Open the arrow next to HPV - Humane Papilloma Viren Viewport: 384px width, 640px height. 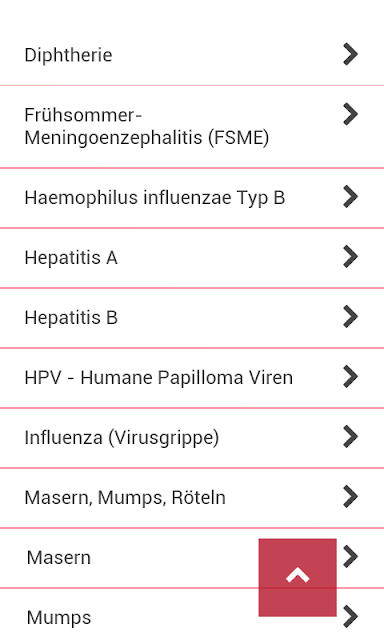tap(351, 376)
